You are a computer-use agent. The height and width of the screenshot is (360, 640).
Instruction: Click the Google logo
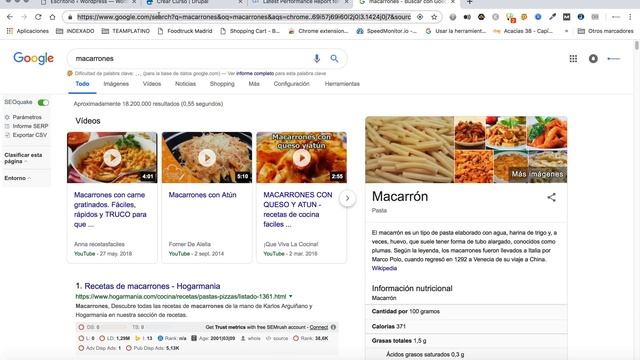33,58
